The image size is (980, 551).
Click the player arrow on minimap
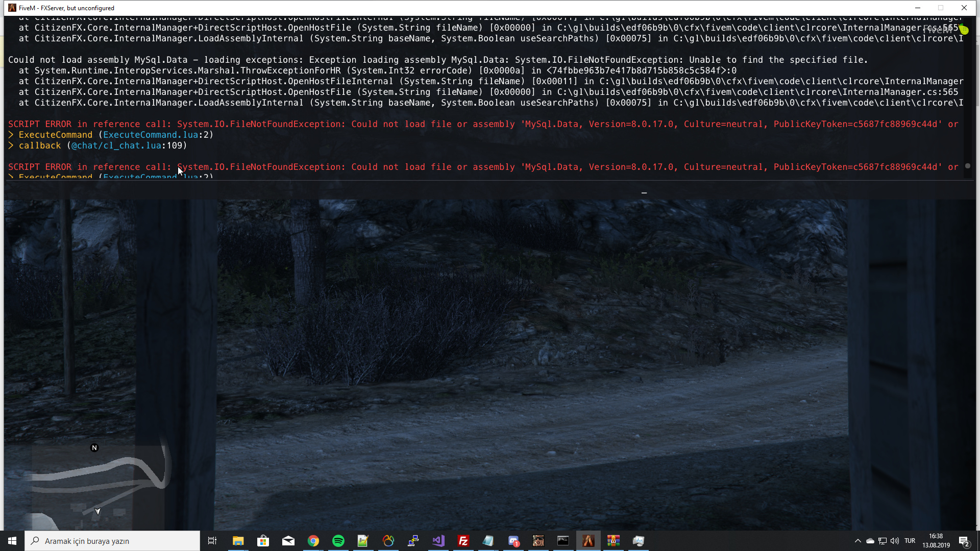(97, 511)
